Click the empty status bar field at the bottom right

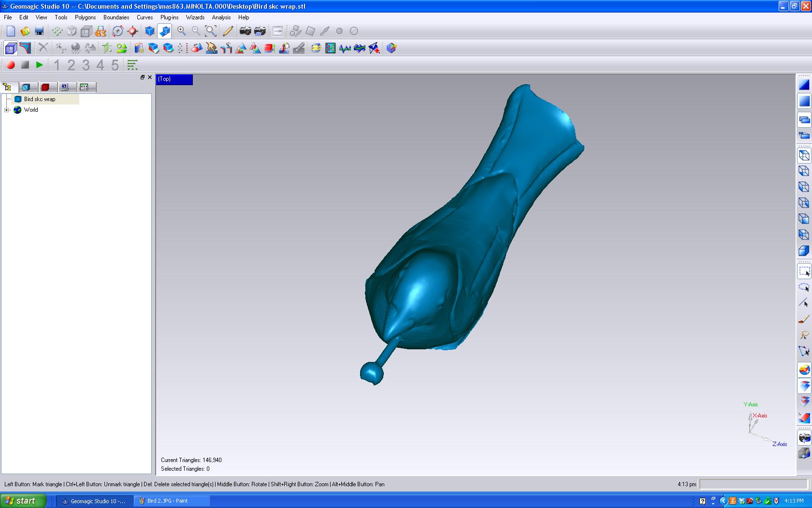pos(754,484)
